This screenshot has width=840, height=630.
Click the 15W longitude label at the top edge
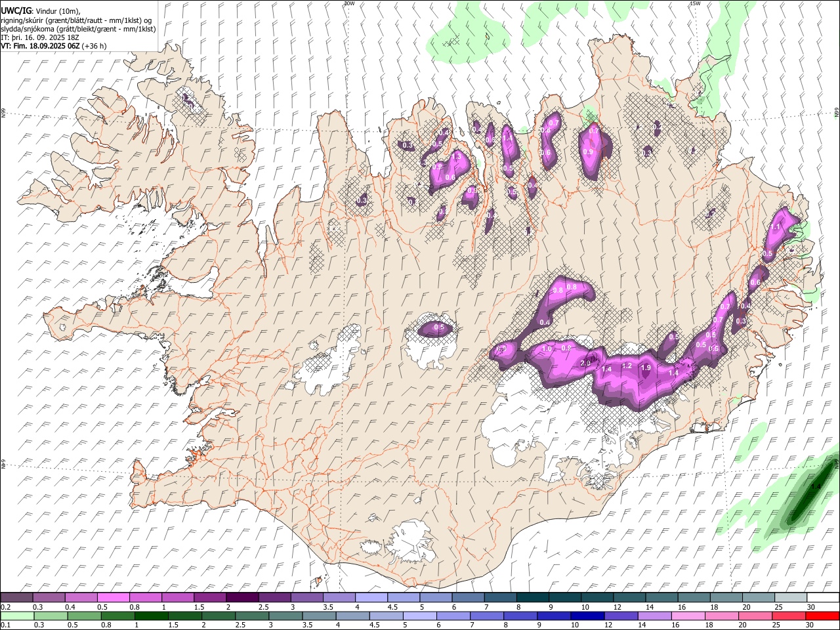click(694, 3)
